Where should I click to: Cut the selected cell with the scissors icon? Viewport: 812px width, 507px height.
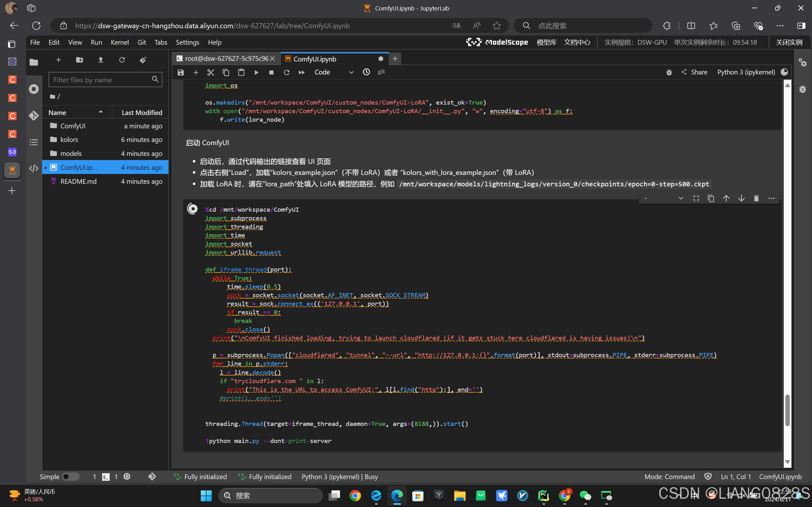click(211, 72)
